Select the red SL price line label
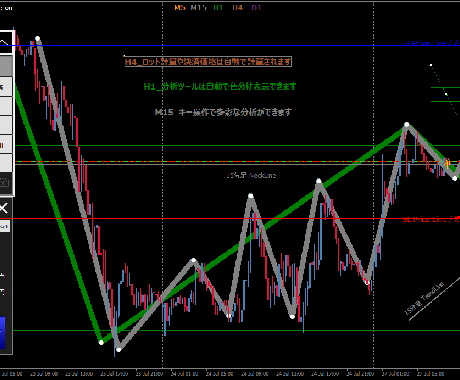460x380 pixels. (x=432, y=219)
